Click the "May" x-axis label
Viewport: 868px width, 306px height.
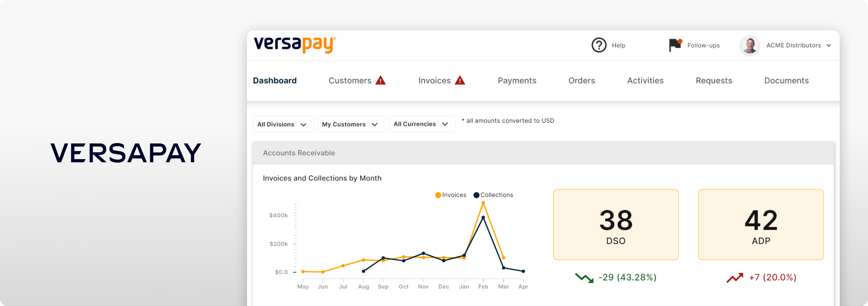(303, 287)
